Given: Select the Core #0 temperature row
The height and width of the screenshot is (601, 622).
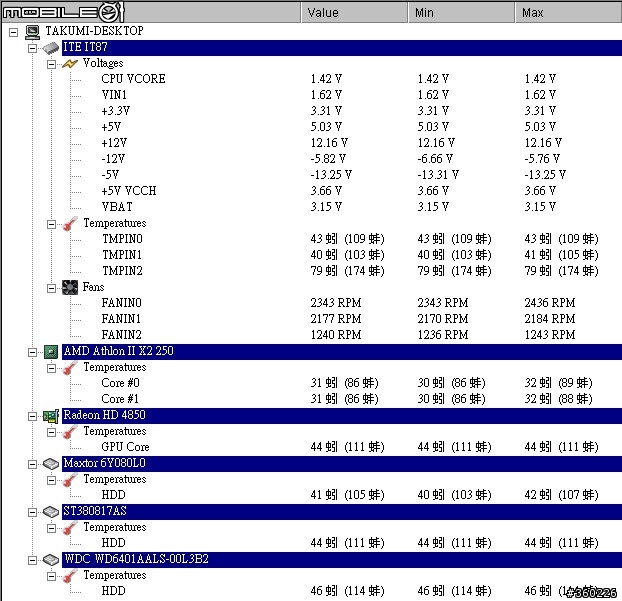Looking at the screenshot, I should coord(120,383).
